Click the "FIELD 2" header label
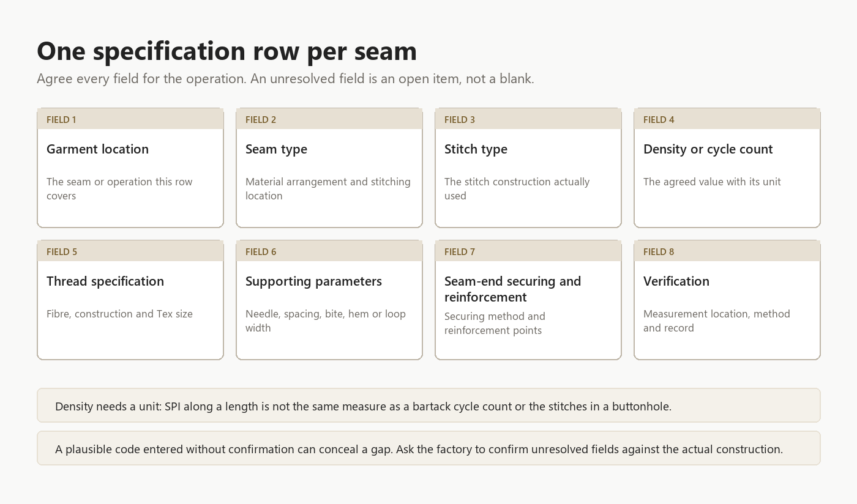Image resolution: width=857 pixels, height=504 pixels. point(261,120)
